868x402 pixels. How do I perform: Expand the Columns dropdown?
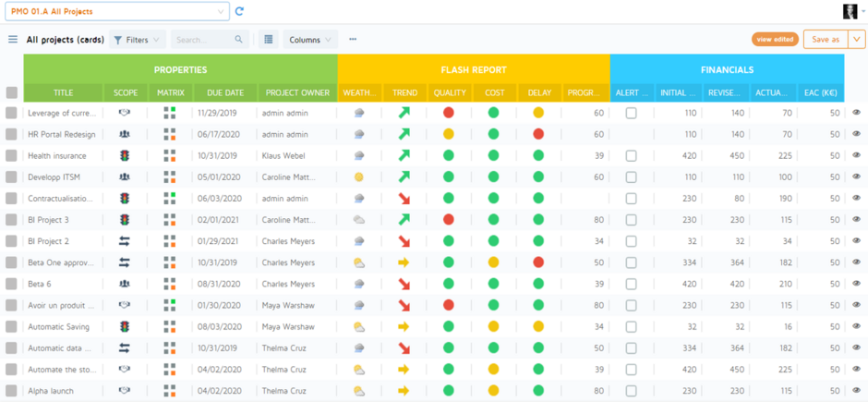point(310,40)
